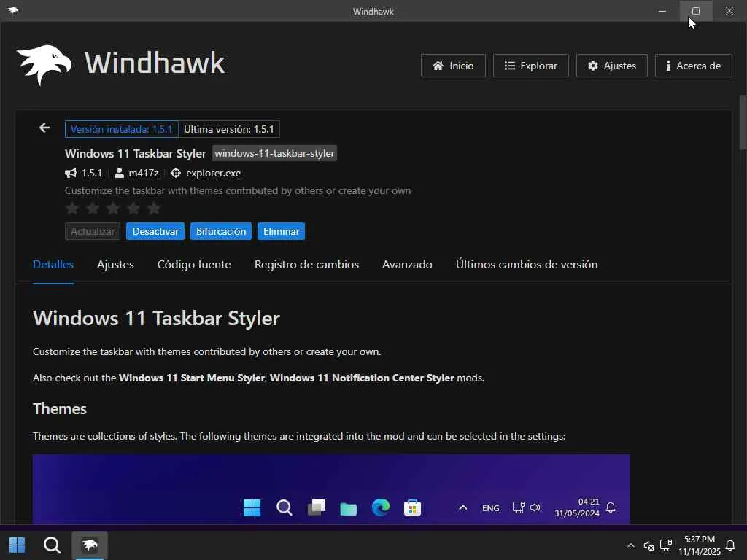Image resolution: width=747 pixels, height=560 pixels.
Task: Open Windows 11 Notification Center Styler link
Action: pyautogui.click(x=362, y=378)
